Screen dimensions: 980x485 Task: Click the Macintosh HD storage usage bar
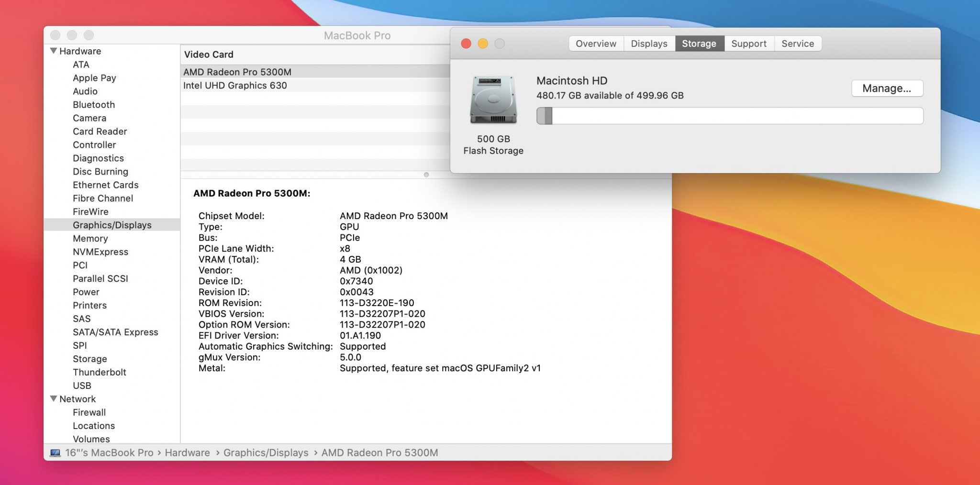tap(730, 116)
